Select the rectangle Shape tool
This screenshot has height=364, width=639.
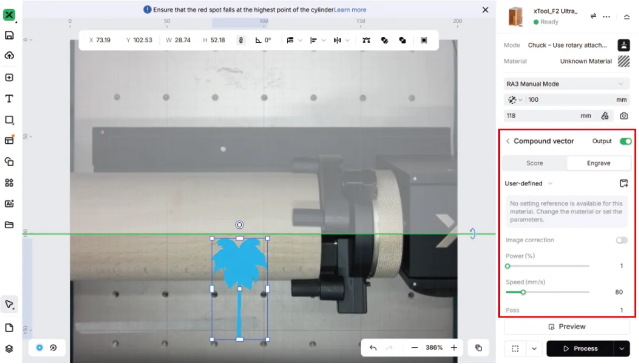(x=9, y=120)
